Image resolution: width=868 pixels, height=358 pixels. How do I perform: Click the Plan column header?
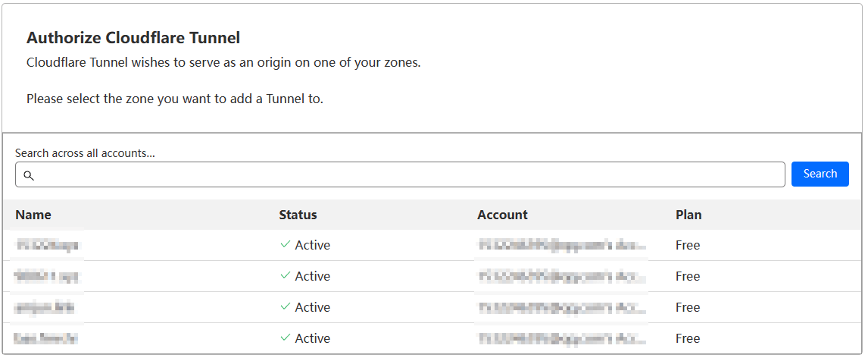(x=688, y=215)
